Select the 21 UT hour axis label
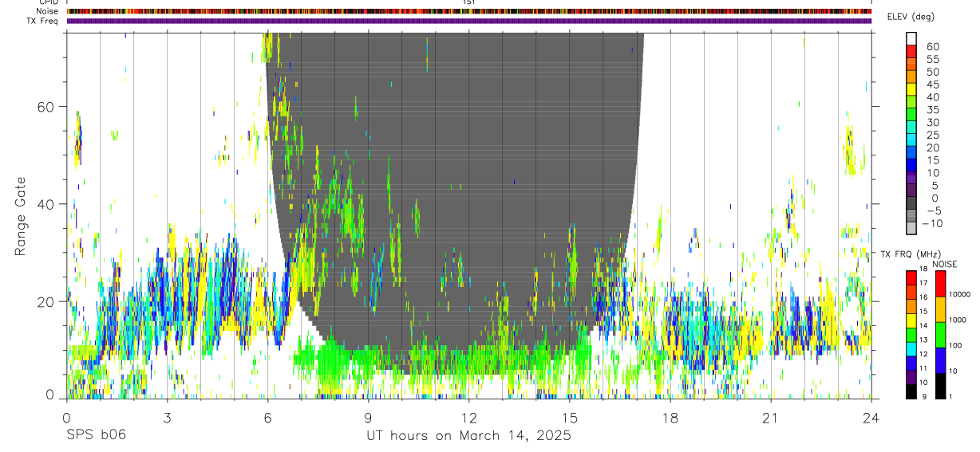 click(770, 417)
